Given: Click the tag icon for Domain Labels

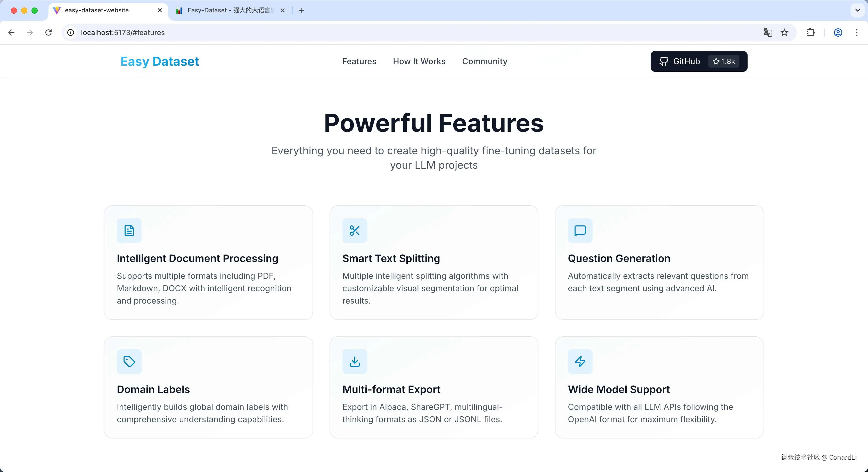Looking at the screenshot, I should coord(129,361).
